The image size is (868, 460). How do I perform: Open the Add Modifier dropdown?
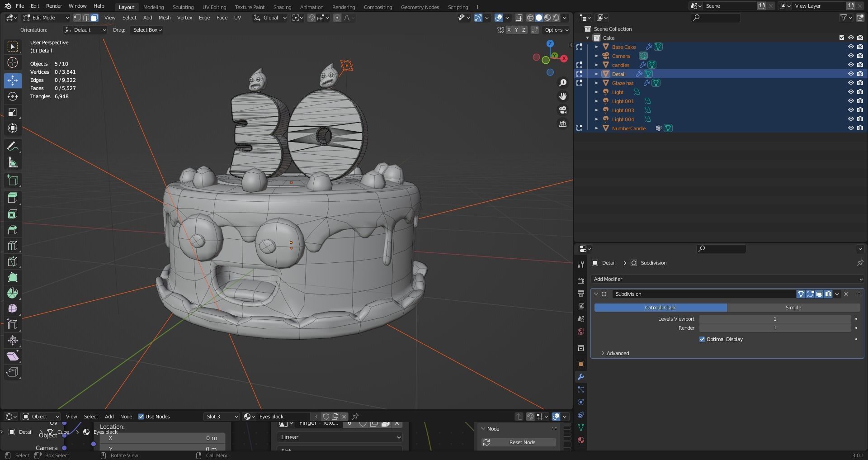pos(727,279)
